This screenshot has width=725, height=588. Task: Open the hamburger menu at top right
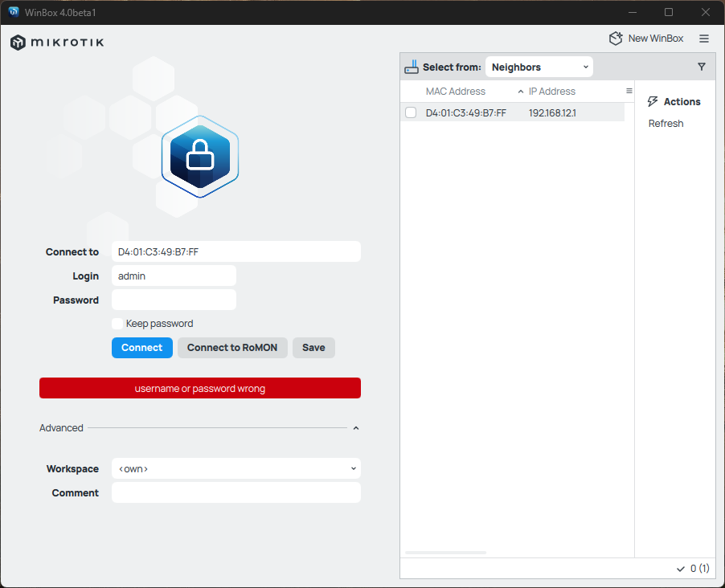point(704,39)
